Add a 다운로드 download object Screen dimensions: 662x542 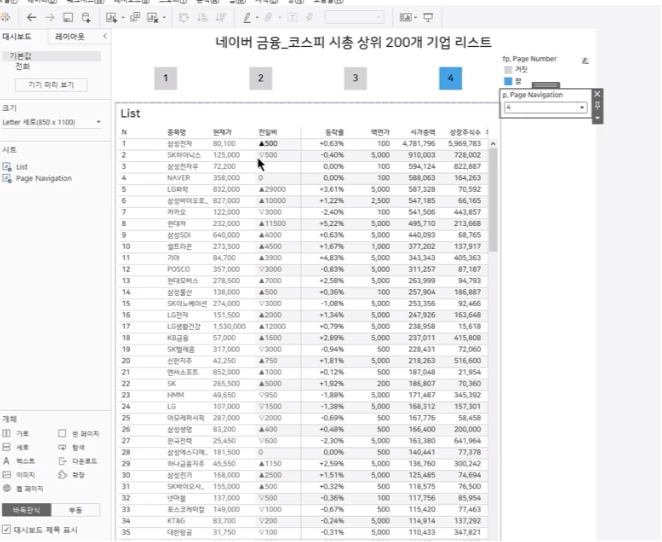click(x=78, y=461)
